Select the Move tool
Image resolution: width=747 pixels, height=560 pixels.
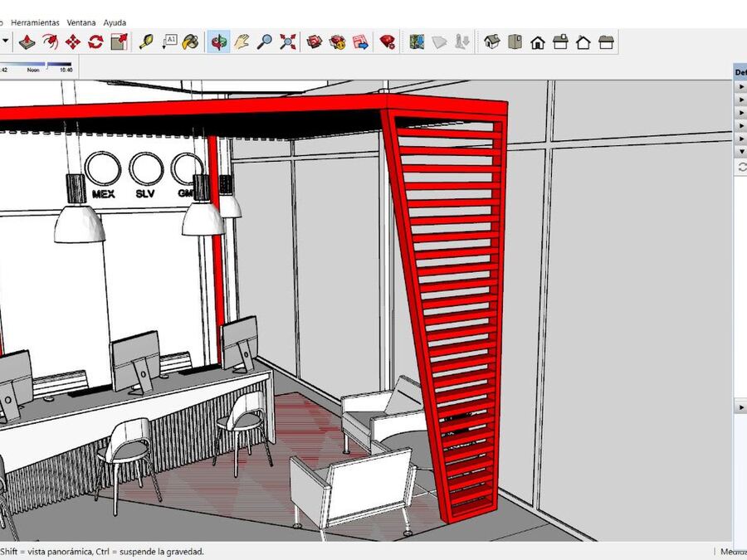coord(73,42)
